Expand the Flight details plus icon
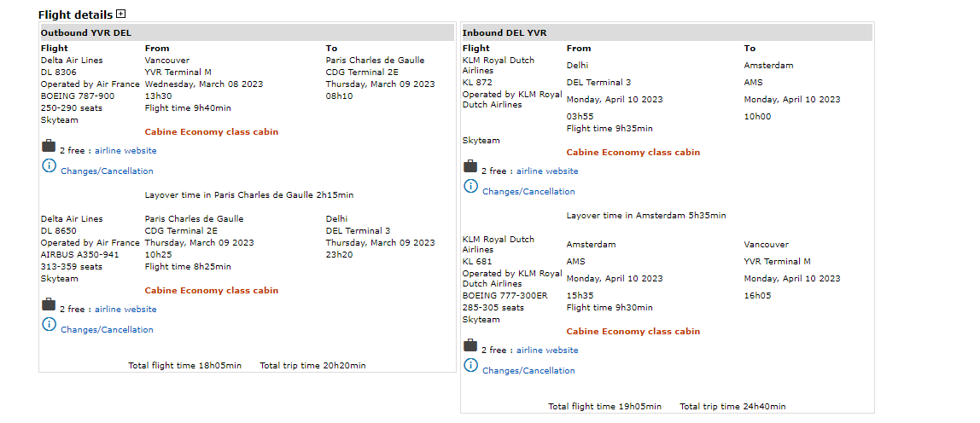 click(x=121, y=14)
